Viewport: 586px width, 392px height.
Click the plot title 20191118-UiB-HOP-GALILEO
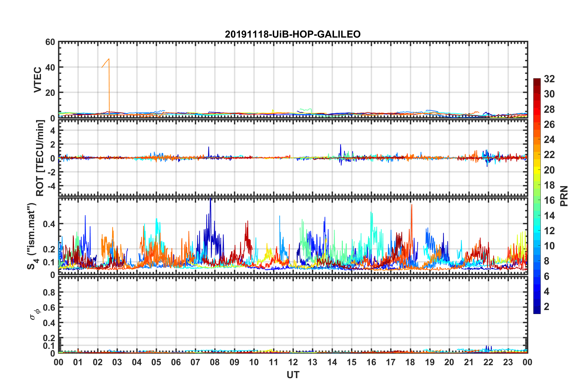tap(293, 34)
